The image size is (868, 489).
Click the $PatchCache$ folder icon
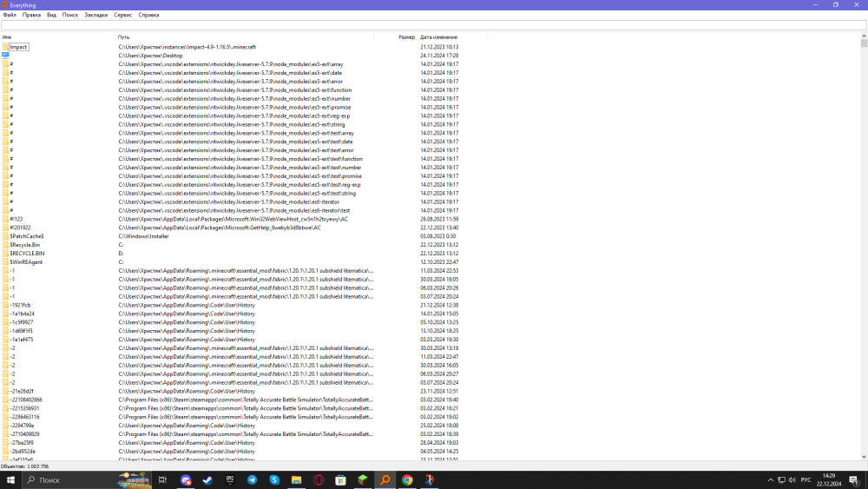tap(5, 236)
